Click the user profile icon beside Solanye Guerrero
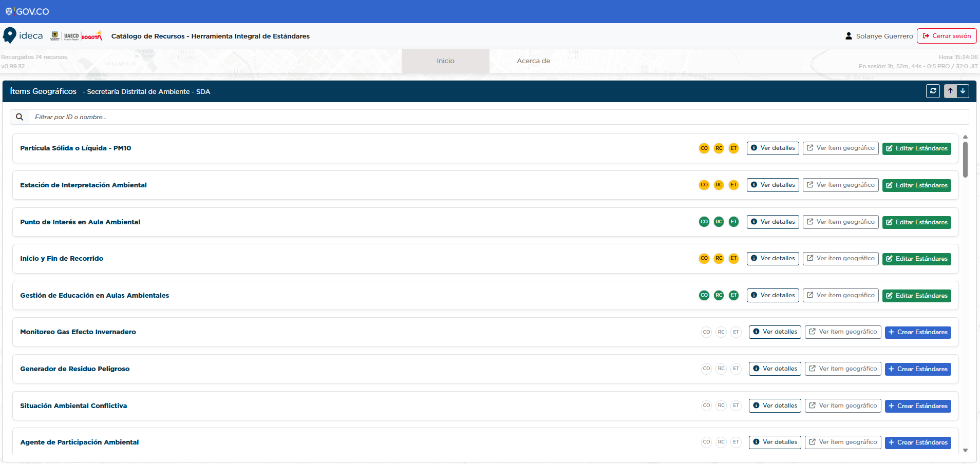980x464 pixels. pos(849,36)
